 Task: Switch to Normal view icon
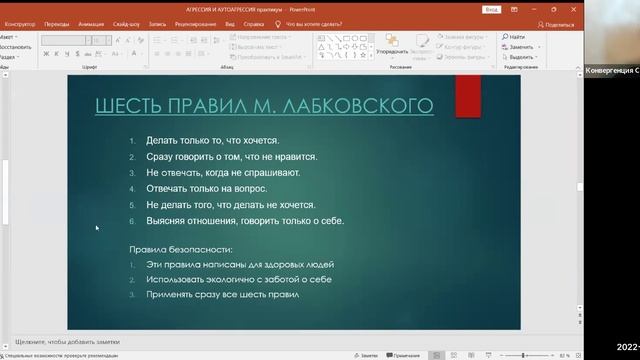[436, 356]
